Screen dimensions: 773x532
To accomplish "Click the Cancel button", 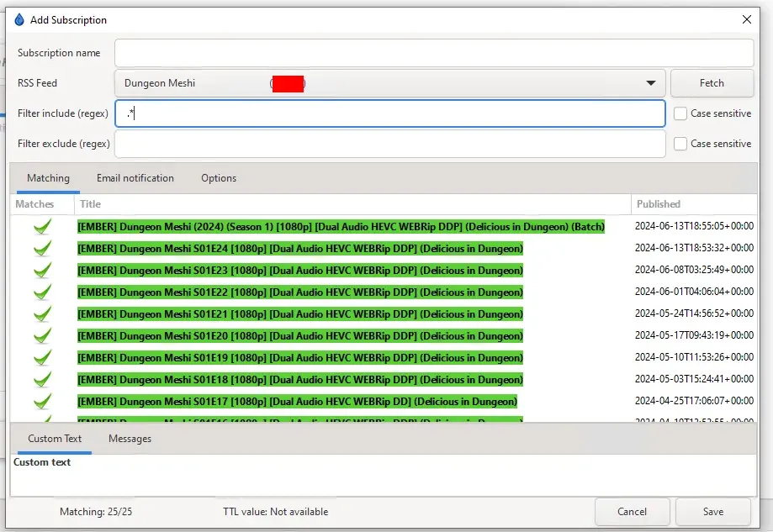I will click(632, 512).
